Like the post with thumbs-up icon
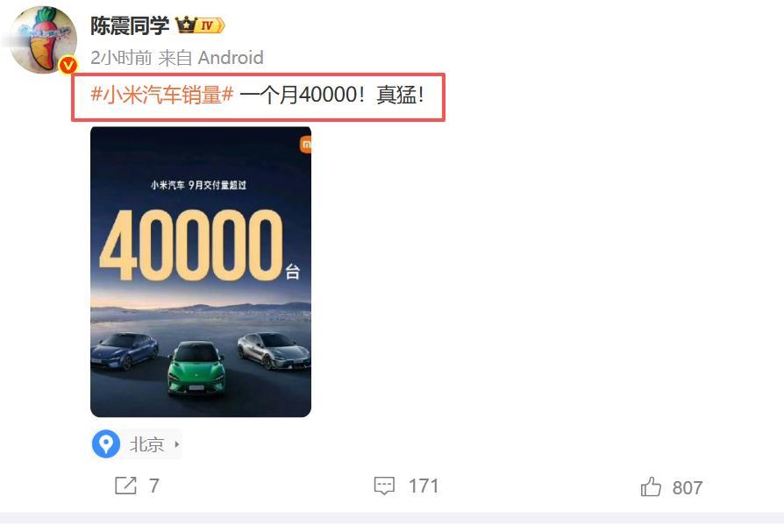Viewport: 784px width, 532px height. [x=651, y=486]
